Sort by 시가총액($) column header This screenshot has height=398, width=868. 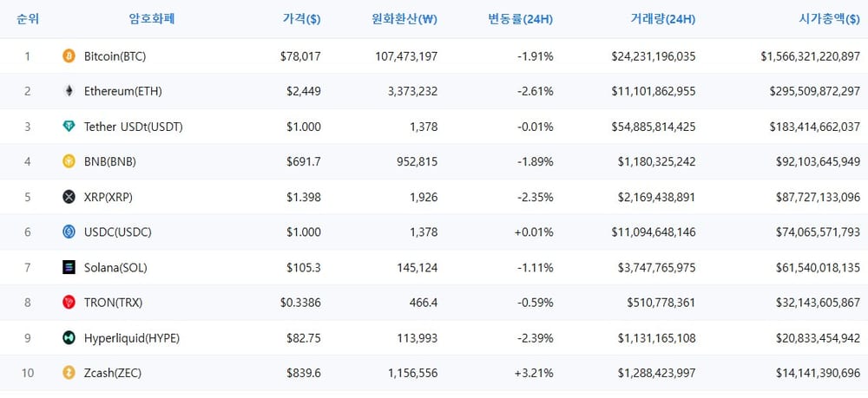tap(829, 19)
